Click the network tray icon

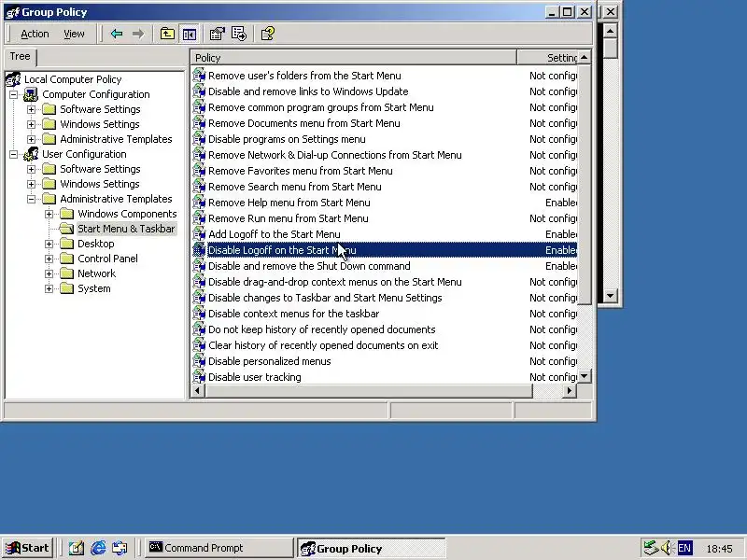650,548
